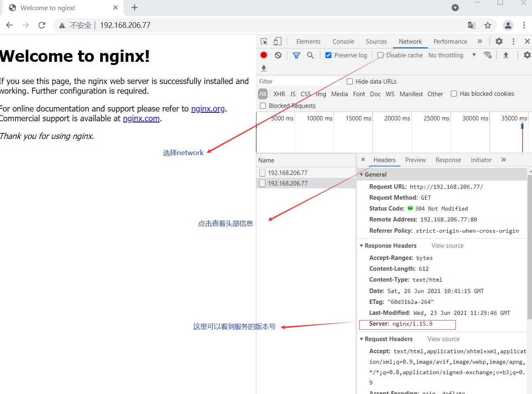Click View source for Request Headers
This screenshot has width=532, height=394.
(443, 339)
